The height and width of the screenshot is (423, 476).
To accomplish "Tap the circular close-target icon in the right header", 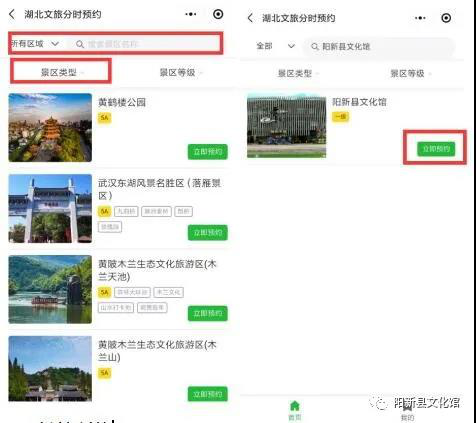I will [446, 18].
